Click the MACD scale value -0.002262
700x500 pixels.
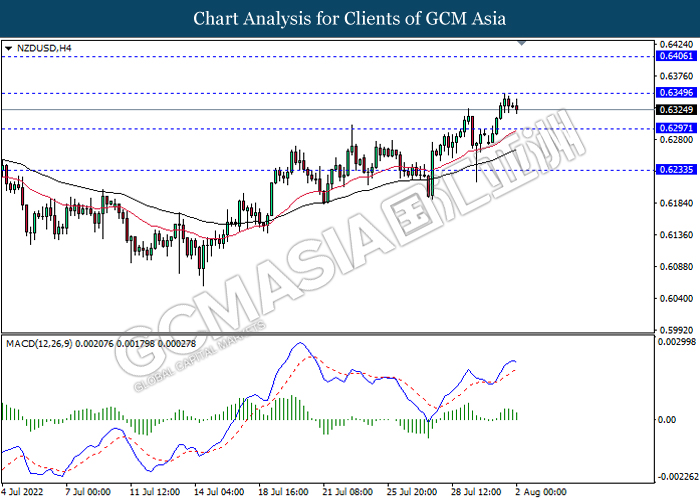click(x=677, y=477)
